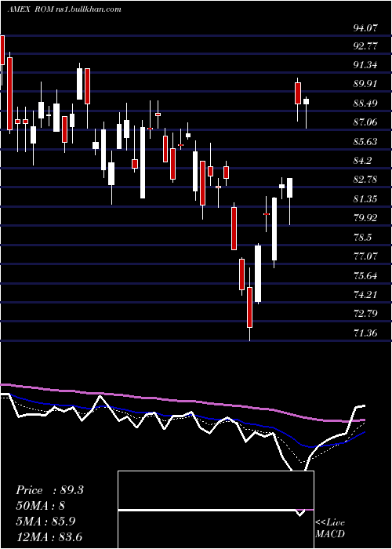Image resolution: width=392 pixels, height=549 pixels.
Task: Click the AMEX ROM ns1.bullkhan.com header text
Action: (x=64, y=9)
